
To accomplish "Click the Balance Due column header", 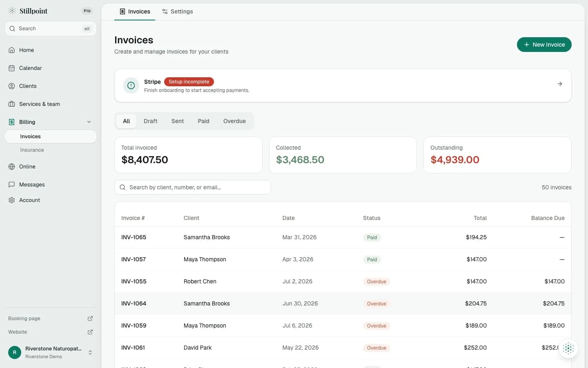I will pyautogui.click(x=548, y=218).
